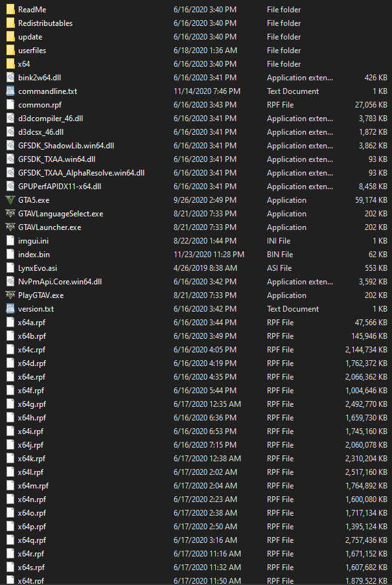The height and width of the screenshot is (585, 392).
Task: Select the commandline.txt document icon
Action: [x=10, y=91]
